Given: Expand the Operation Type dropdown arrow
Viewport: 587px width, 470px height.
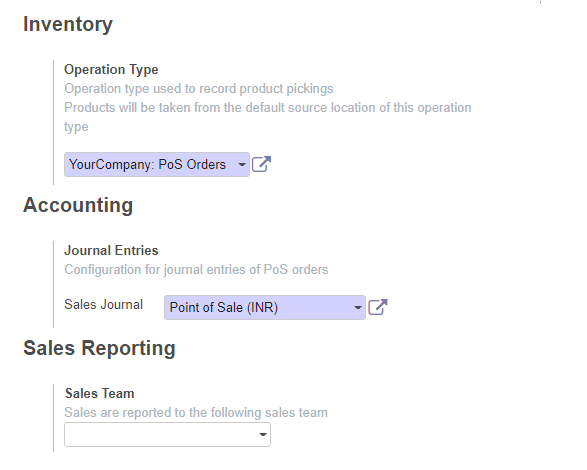Looking at the screenshot, I should point(242,164).
